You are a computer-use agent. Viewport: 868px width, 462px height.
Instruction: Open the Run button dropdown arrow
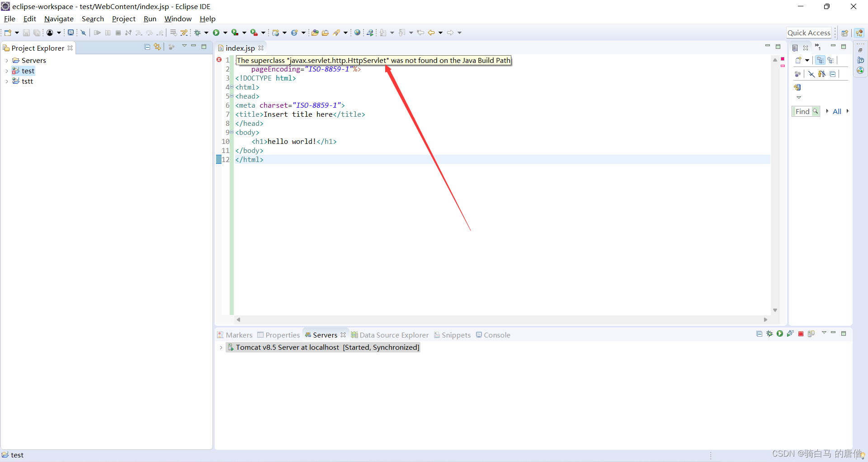[225, 33]
